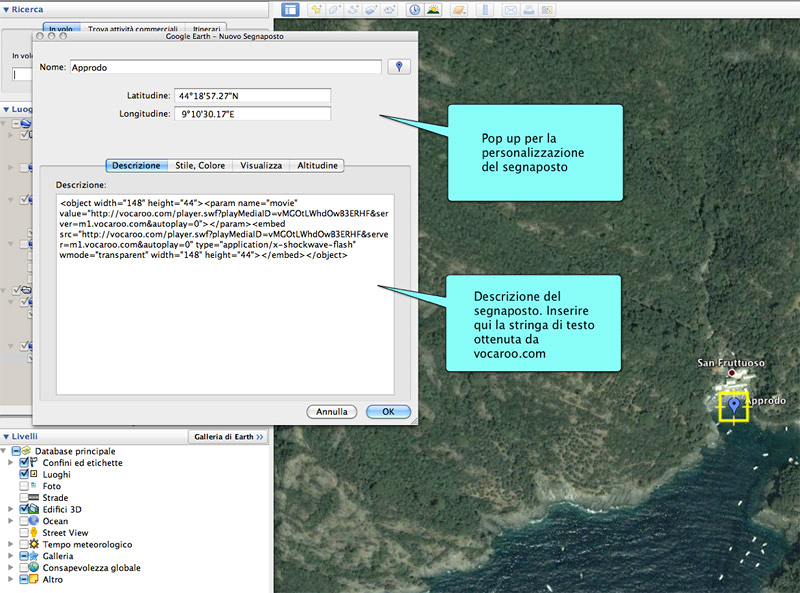
Task: Enable the Strade layer checkbox
Action: (24, 498)
